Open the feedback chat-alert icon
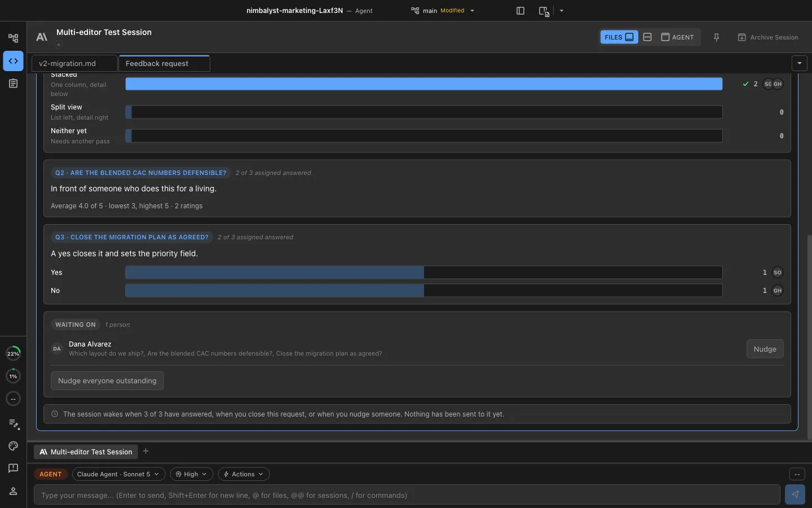 (13, 468)
